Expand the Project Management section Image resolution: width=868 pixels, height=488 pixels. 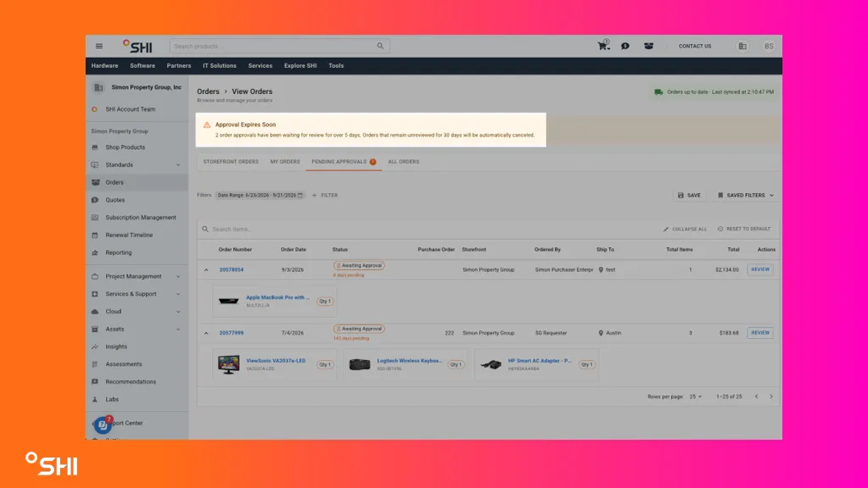178,277
